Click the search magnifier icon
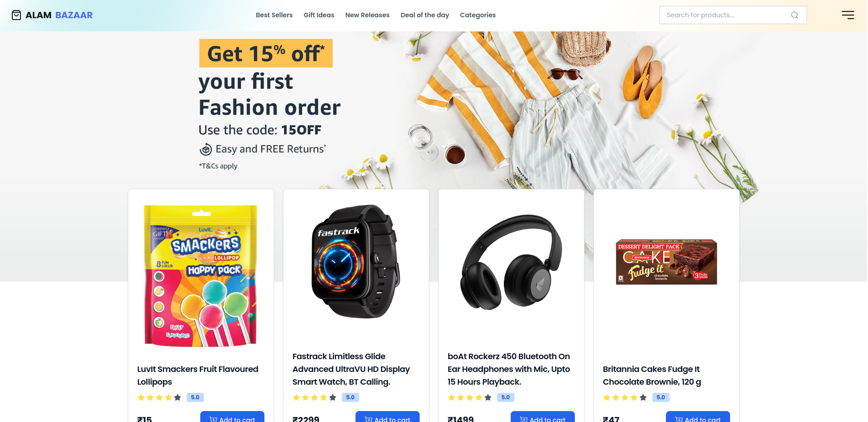Viewport: 868px width, 422px height. click(x=794, y=15)
